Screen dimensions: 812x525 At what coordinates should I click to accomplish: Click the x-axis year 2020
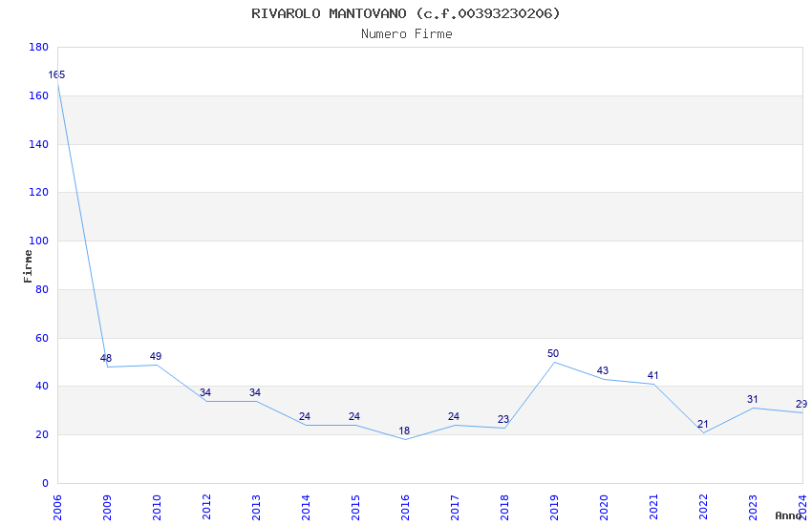[605, 507]
